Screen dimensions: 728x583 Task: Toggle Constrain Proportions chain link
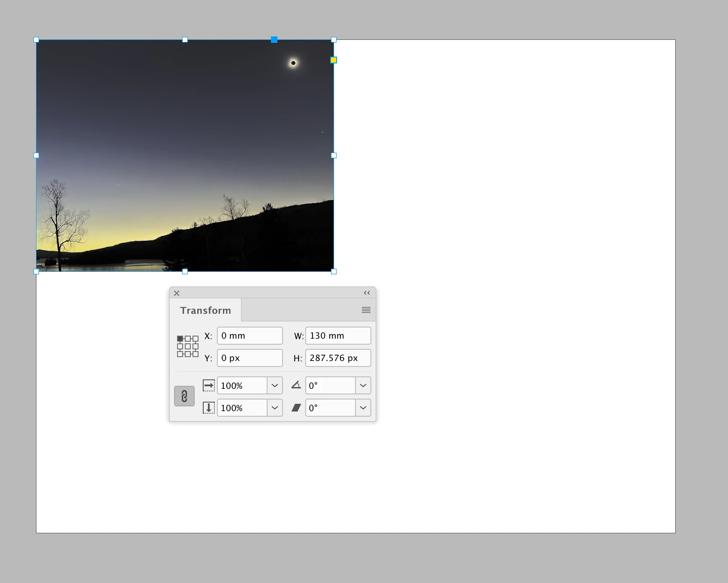184,396
